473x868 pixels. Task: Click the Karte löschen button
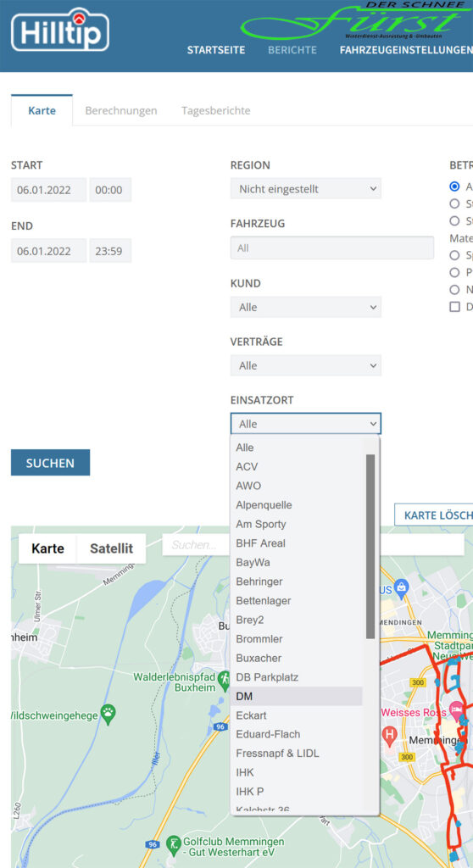[434, 515]
